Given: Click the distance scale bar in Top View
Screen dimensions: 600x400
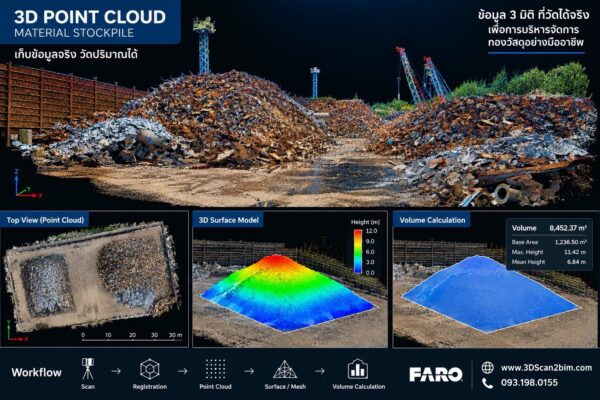Looking at the screenshot, I should 132,337.
